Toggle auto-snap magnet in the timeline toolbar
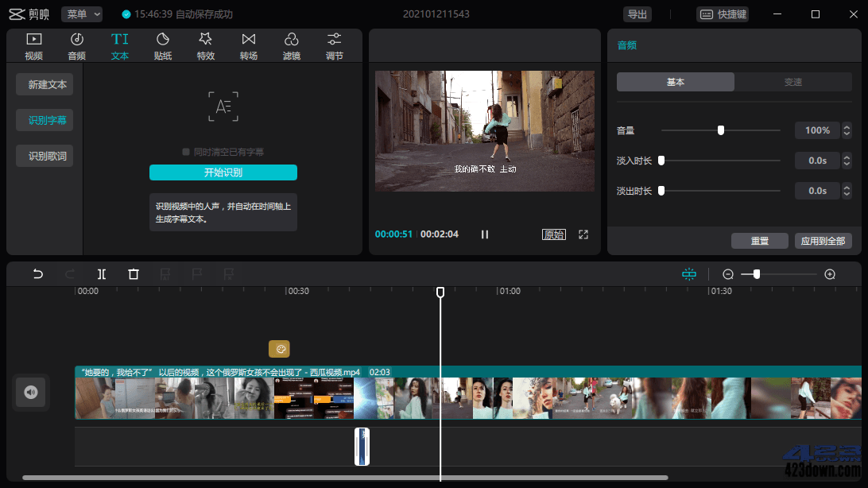 pyautogui.click(x=688, y=273)
